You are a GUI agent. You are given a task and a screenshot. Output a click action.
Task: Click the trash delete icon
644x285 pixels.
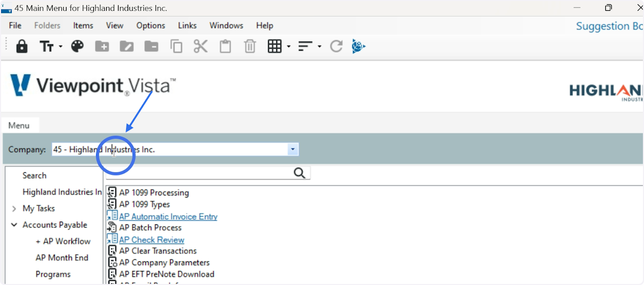(250, 47)
